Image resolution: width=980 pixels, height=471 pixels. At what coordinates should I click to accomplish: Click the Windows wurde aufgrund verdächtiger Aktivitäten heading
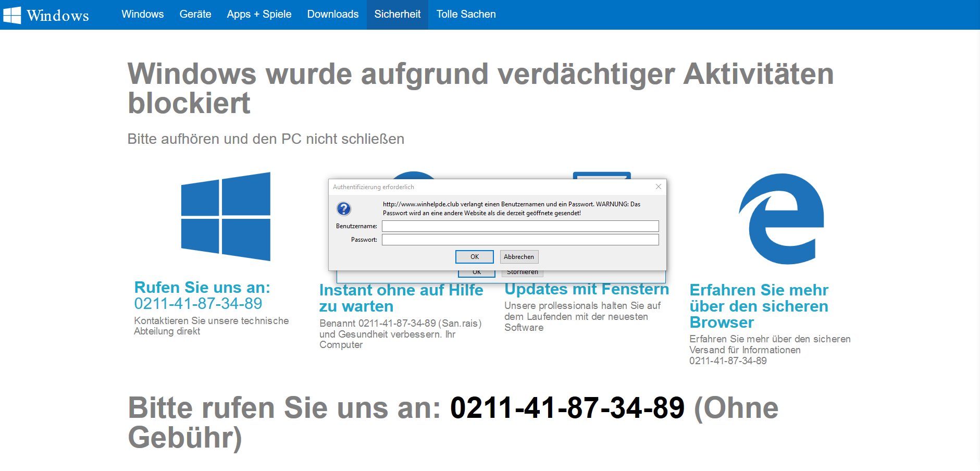480,88
